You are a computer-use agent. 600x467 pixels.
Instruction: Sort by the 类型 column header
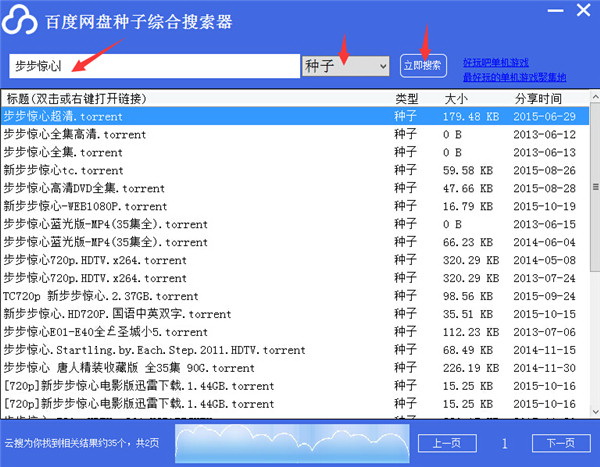click(406, 99)
